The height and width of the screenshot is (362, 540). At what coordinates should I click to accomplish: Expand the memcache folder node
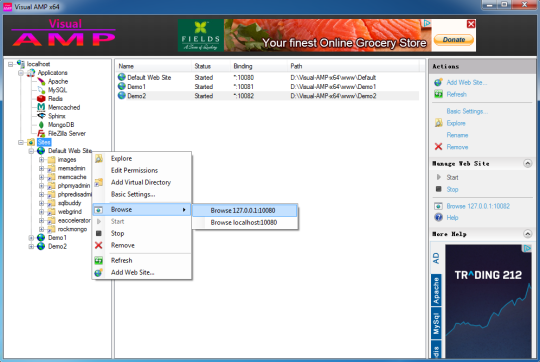[41, 177]
